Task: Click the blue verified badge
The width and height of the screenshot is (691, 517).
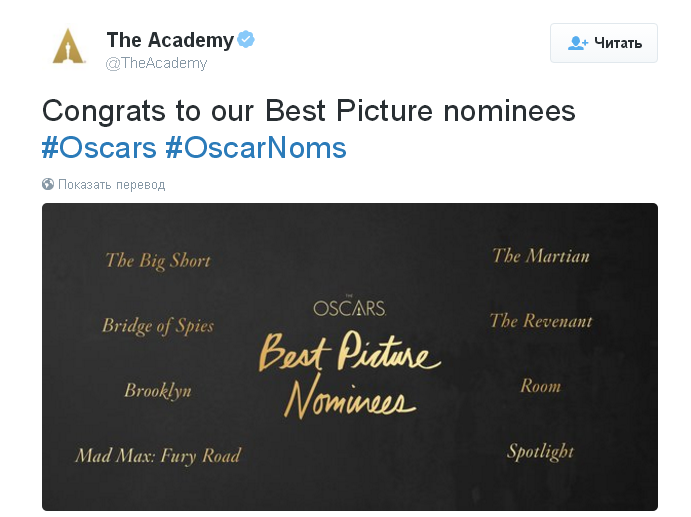Action: click(x=246, y=40)
